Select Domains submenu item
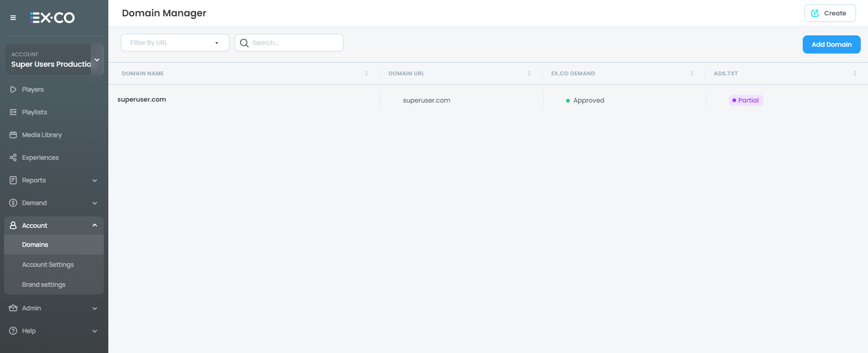Screen dimensions: 868x353 (x=54, y=245)
